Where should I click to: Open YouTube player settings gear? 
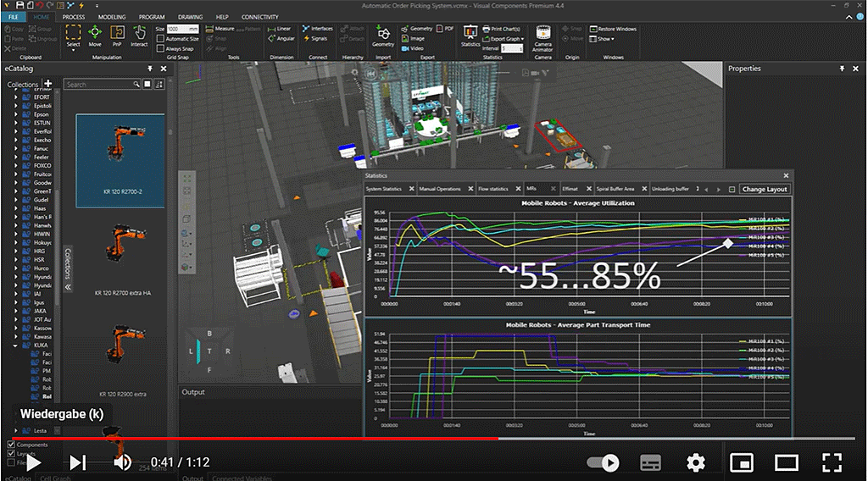[x=695, y=462]
